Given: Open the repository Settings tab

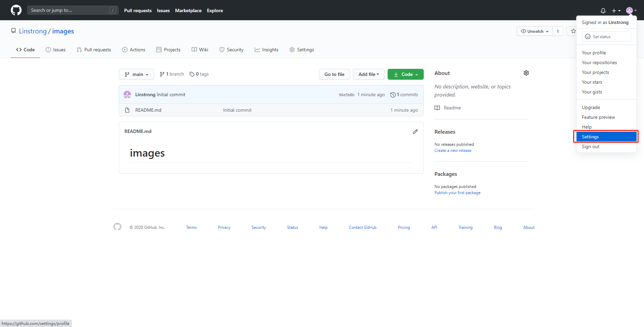Looking at the screenshot, I should [x=302, y=50].
